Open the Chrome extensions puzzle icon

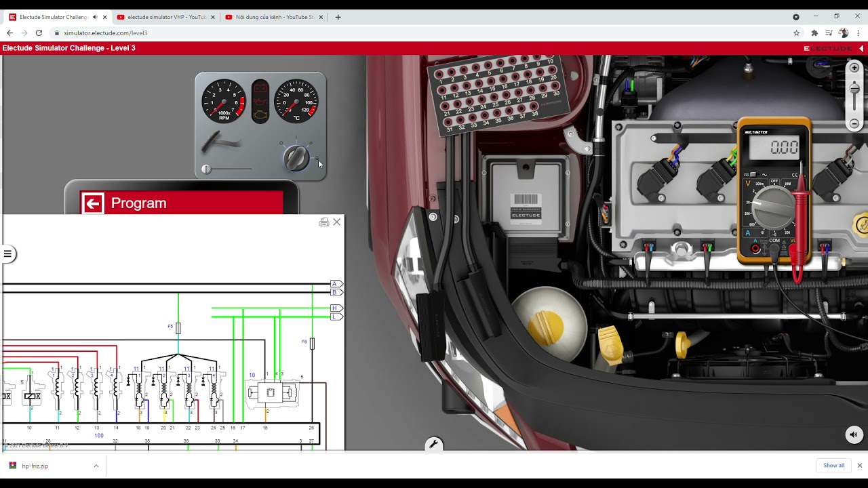[814, 33]
